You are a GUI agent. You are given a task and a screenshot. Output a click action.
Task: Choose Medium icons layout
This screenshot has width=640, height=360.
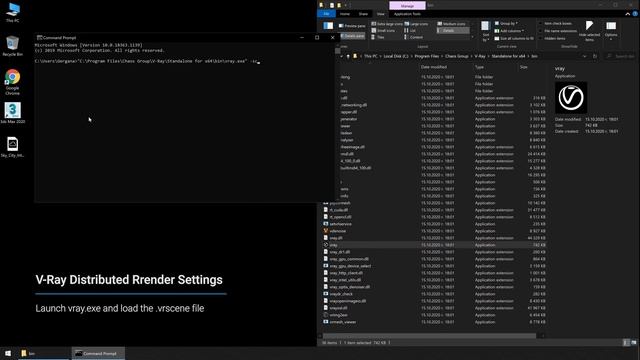click(x=451, y=24)
